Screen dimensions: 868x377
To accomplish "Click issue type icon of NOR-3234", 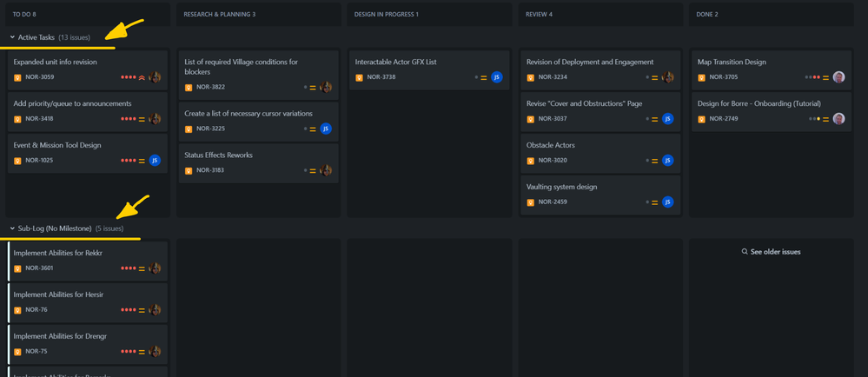I will point(530,77).
